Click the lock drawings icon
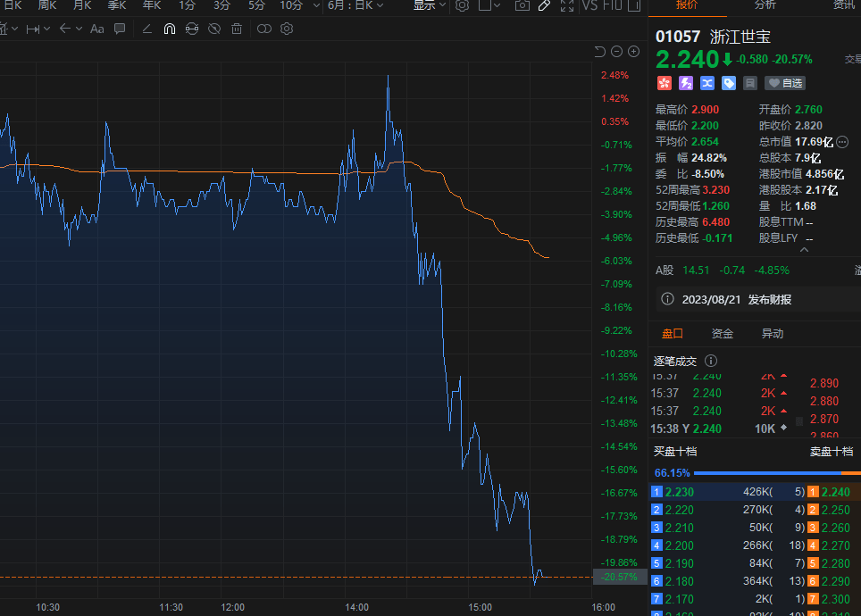Viewport: 861px width, 616px height. point(192,29)
